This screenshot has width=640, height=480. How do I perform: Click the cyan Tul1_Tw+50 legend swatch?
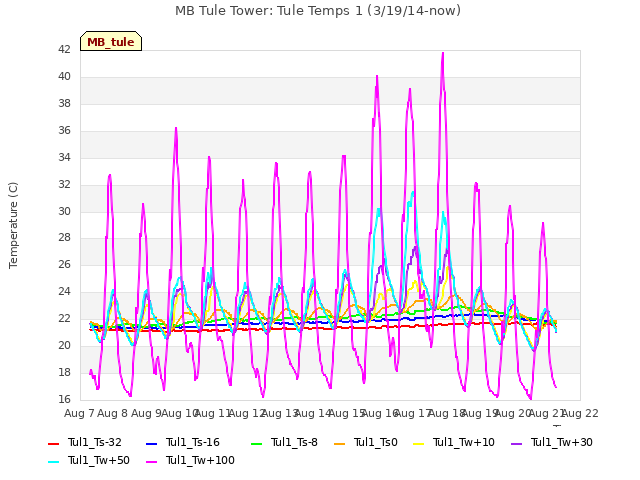coord(53,461)
